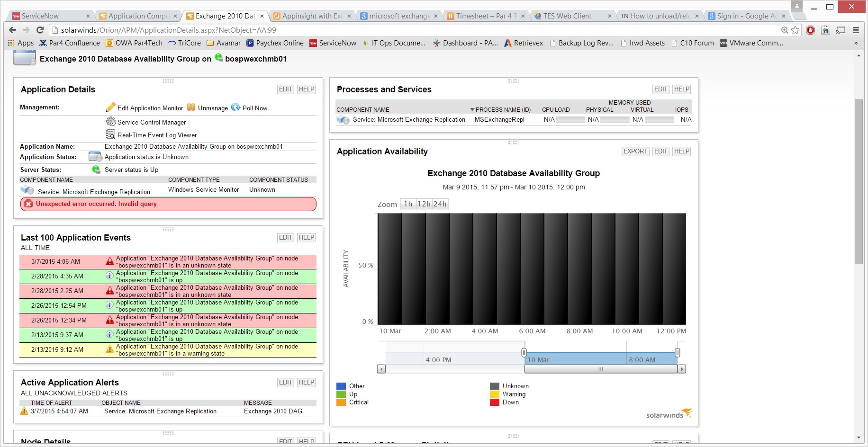Open Real-Time Event Log Viewer icon
This screenshot has width=868, height=447.
(x=111, y=134)
